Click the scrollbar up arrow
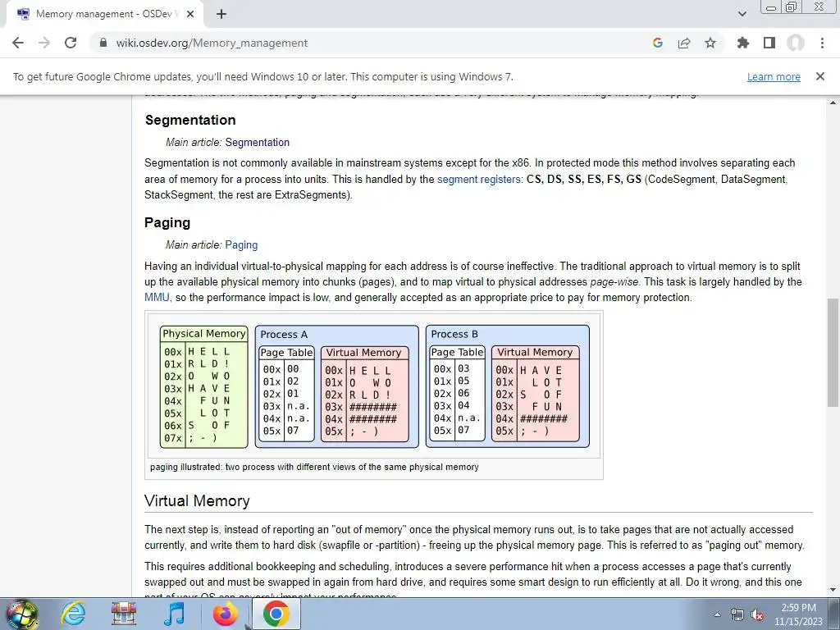This screenshot has width=840, height=630. [833, 103]
